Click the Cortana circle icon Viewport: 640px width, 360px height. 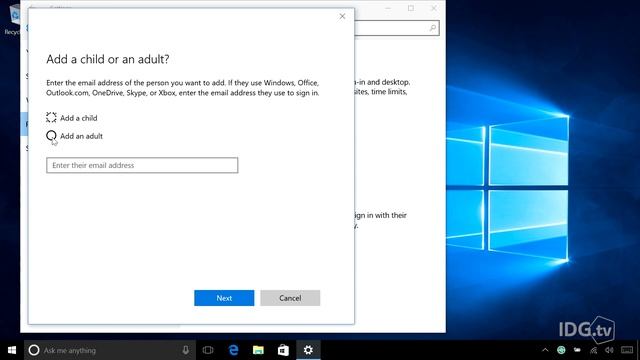[34, 350]
